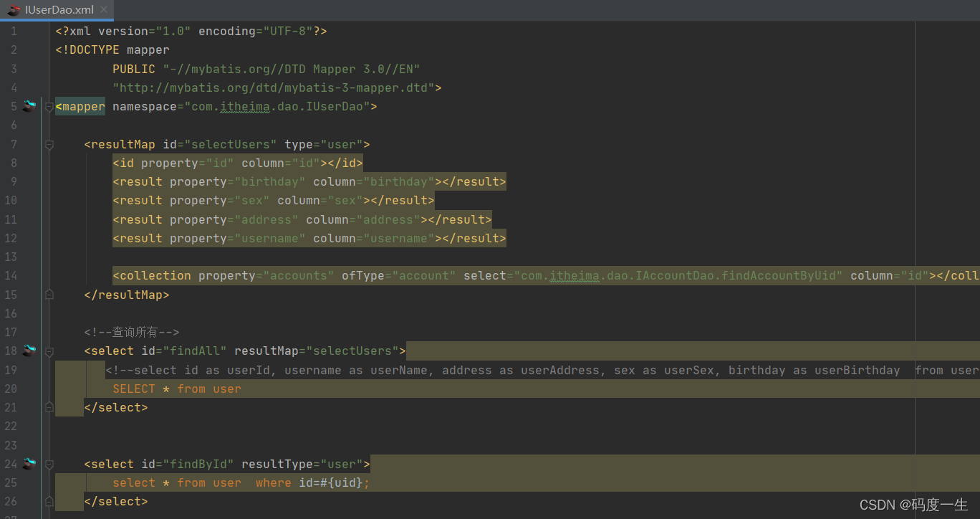Click the closing </resultMap> tag
Image resolution: width=980 pixels, height=519 pixels.
(x=127, y=295)
